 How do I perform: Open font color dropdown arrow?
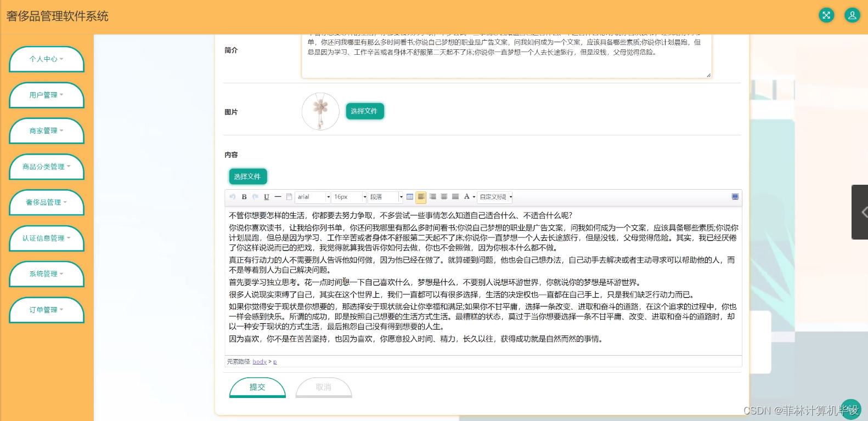point(474,197)
